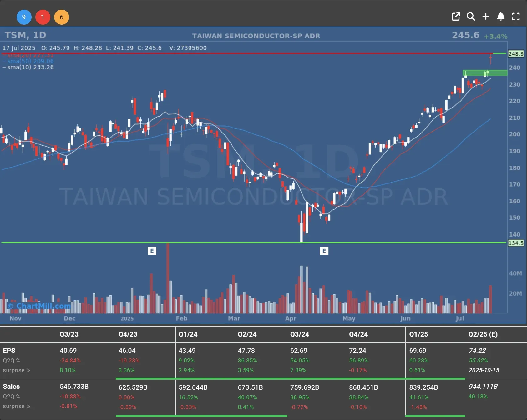527x420 pixels.
Task: Click EPS Q2Q value -24.84%
Action: (70, 361)
